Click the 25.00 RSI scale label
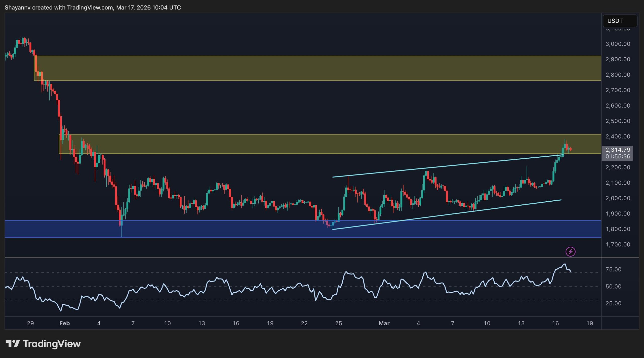This screenshot has width=644, height=358. 613,303
